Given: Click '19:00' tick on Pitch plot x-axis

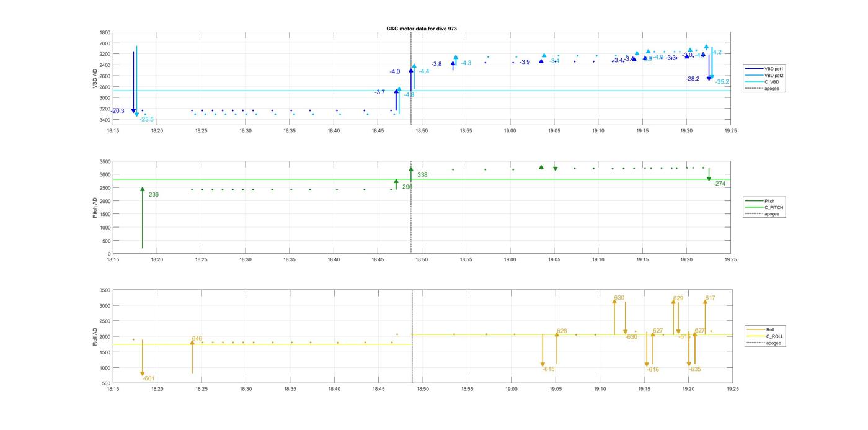Looking at the screenshot, I should [x=510, y=259].
